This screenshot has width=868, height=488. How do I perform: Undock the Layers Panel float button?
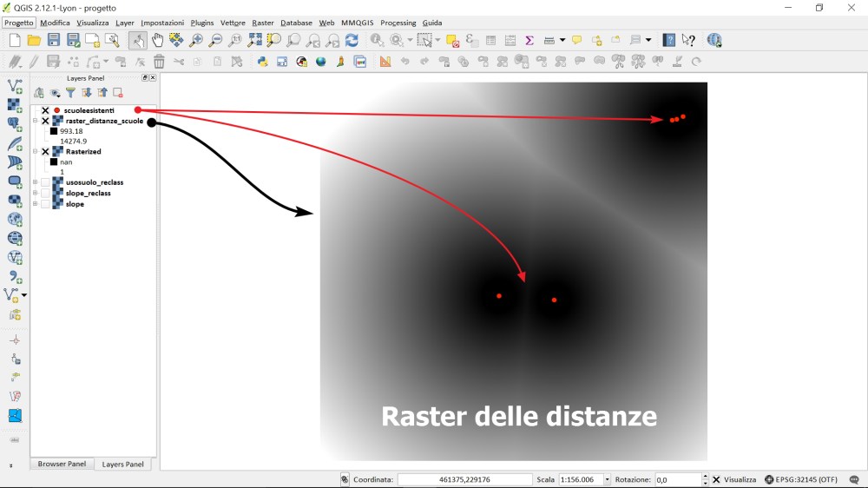145,78
